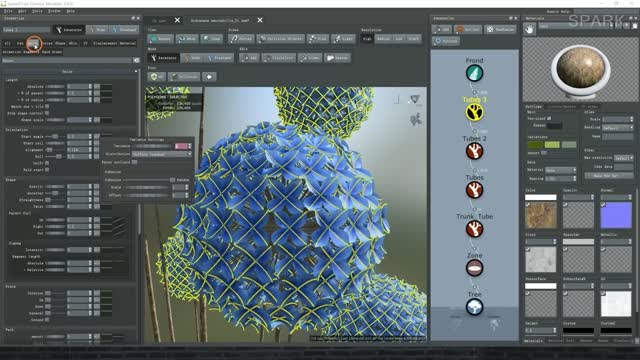The width and height of the screenshot is (640, 360).
Task: Open the Edit menu
Action: pyautogui.click(x=22, y=11)
